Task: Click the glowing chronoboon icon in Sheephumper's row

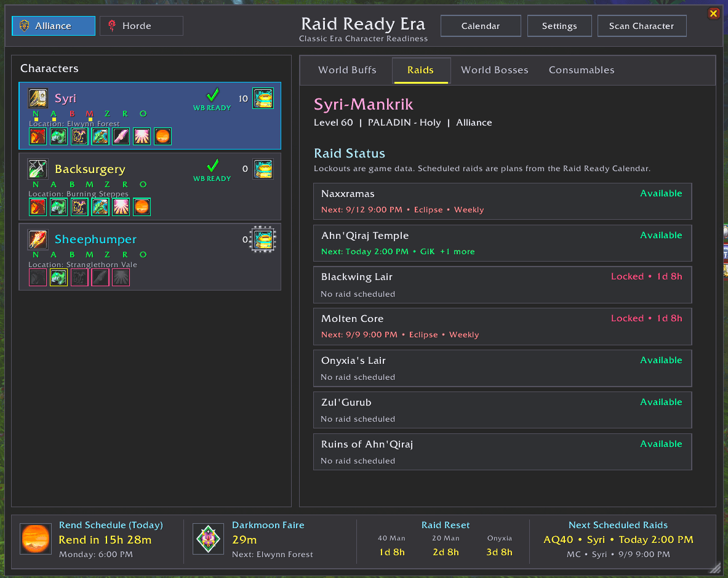Action: (x=263, y=239)
